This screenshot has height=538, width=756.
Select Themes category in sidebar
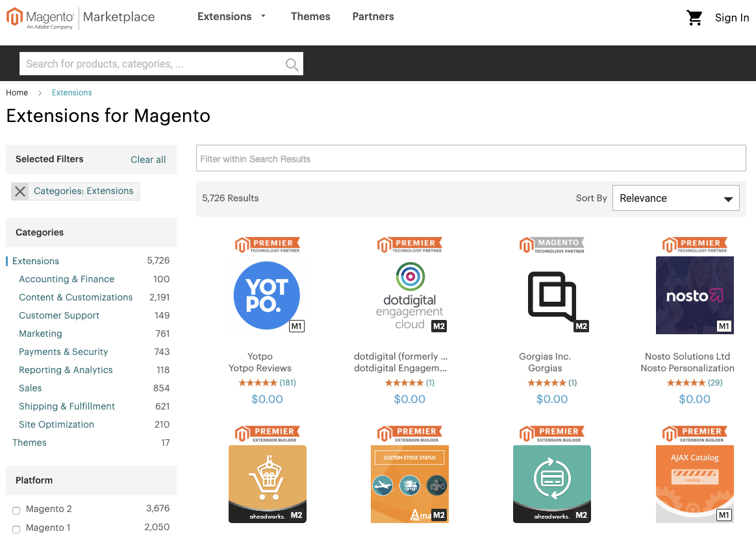point(29,443)
